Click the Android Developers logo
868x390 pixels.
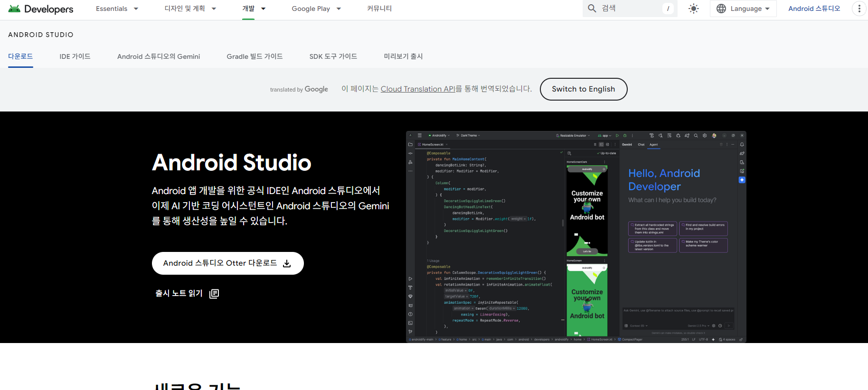click(41, 9)
